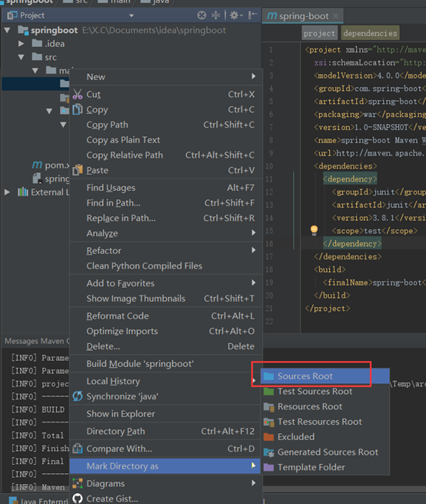The width and height of the screenshot is (426, 504).
Task: Open the Project panel settings gear
Action: tap(236, 15)
